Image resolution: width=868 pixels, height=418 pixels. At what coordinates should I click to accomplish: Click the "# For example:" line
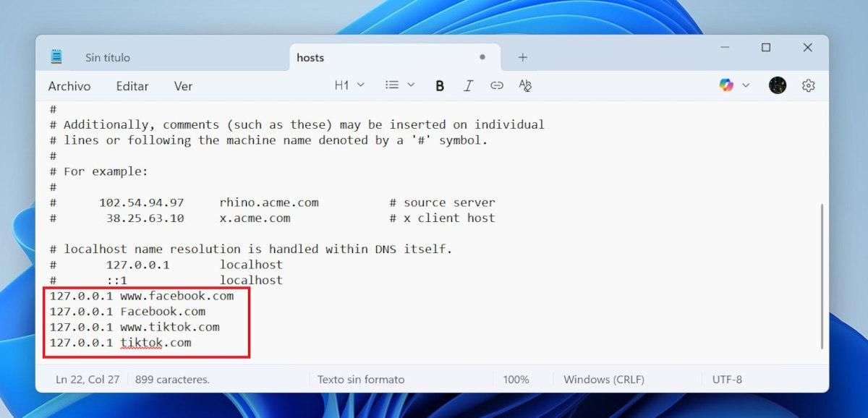coord(98,171)
